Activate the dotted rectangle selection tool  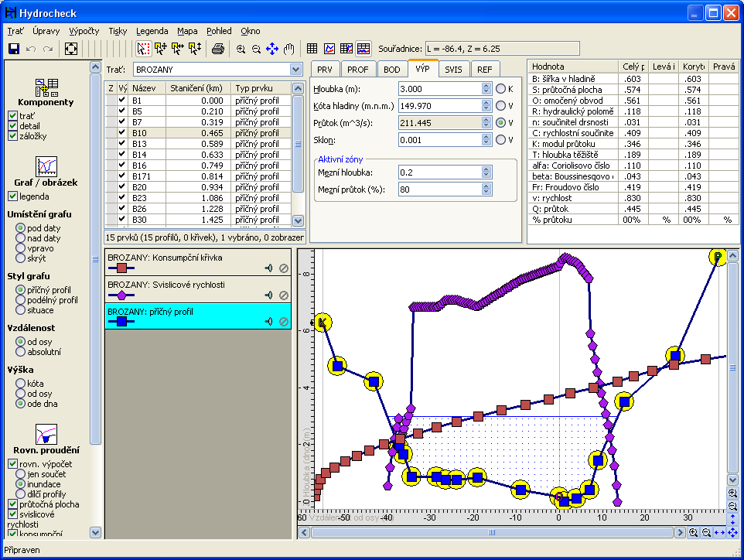coord(143,49)
